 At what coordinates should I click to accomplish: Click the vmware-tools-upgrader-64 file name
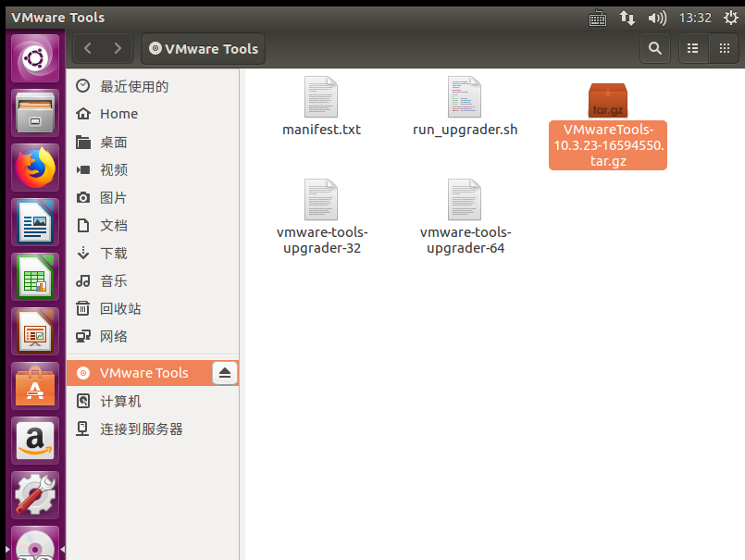466,240
